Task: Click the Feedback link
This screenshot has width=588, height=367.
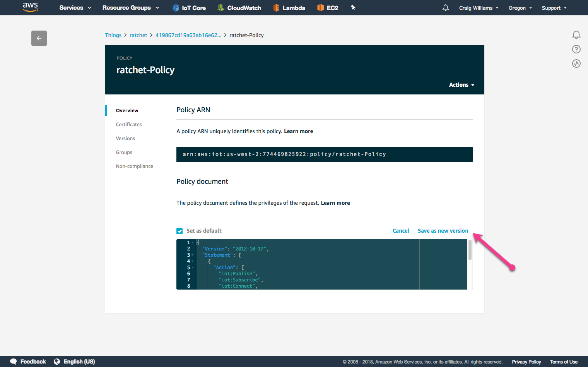Action: point(33,362)
